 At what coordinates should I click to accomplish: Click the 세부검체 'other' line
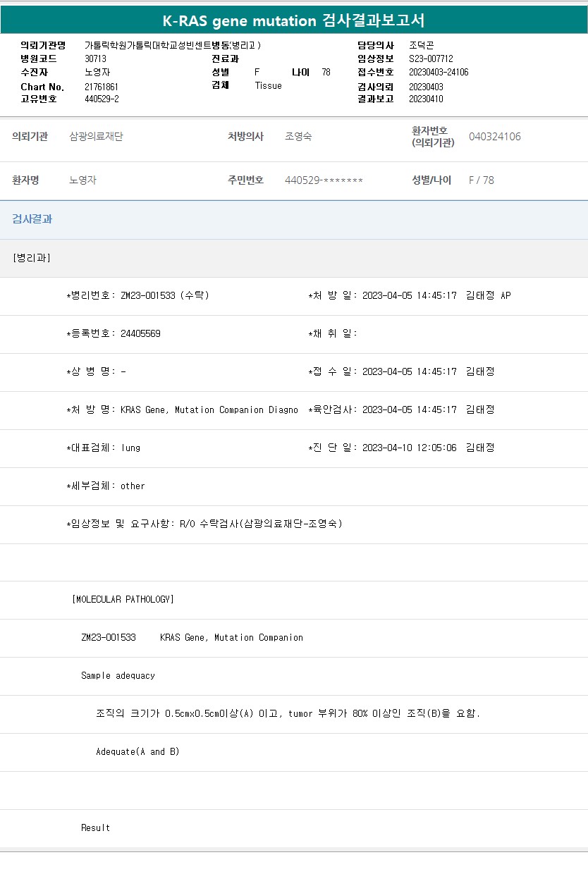[x=105, y=486]
